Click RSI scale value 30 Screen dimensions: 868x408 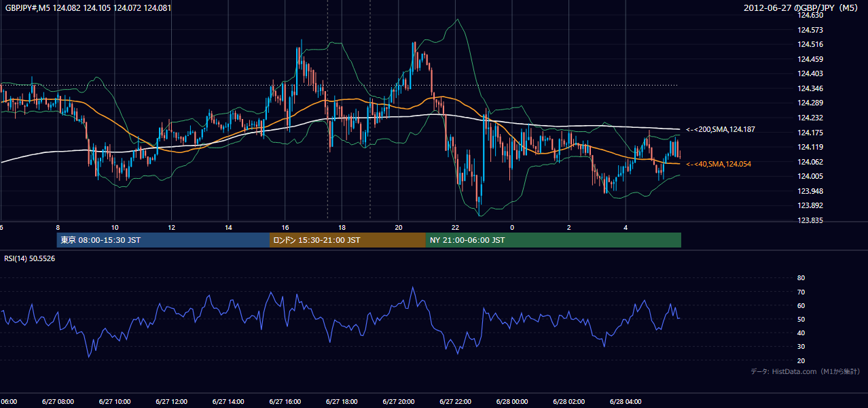tap(801, 347)
